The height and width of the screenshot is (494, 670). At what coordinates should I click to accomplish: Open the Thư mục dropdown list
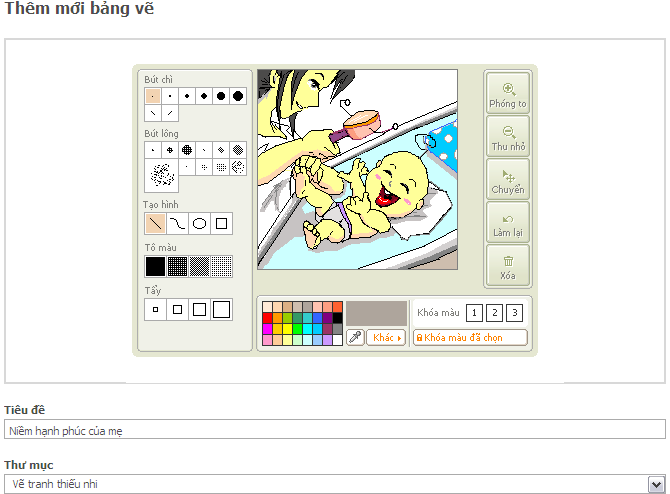[655, 484]
